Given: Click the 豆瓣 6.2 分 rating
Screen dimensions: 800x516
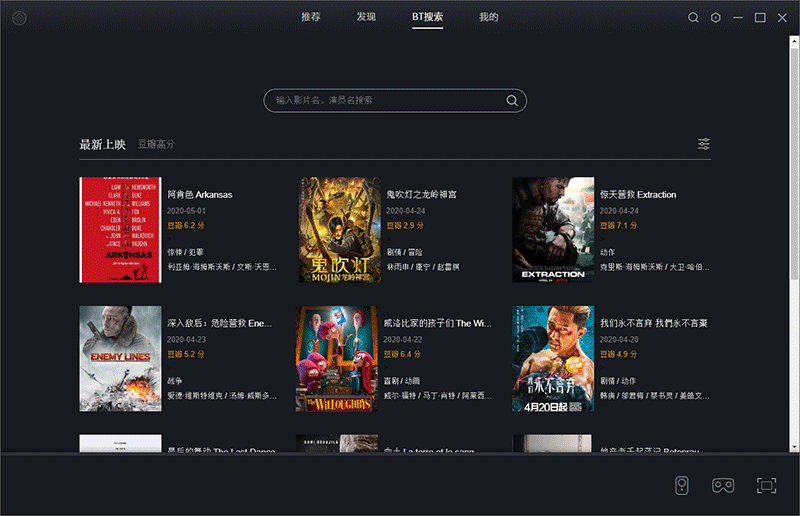Looking at the screenshot, I should (x=186, y=226).
